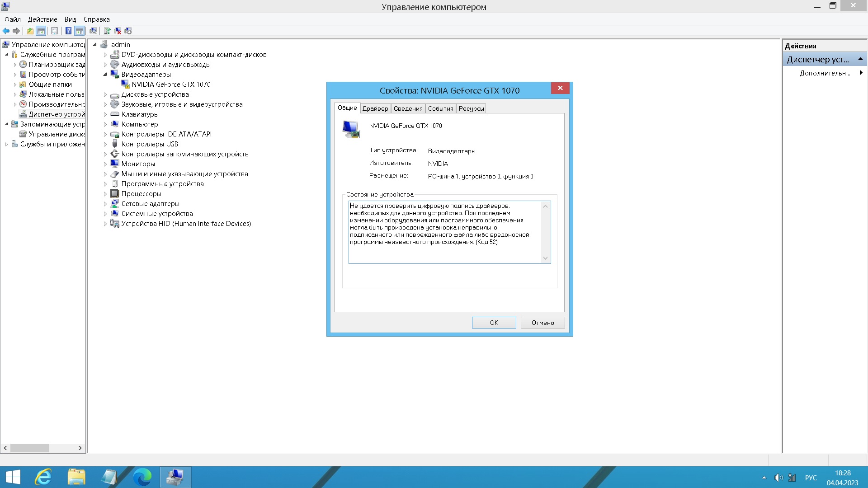Viewport: 868px width, 488px height.
Task: Open the Вид menu
Action: coord(70,19)
